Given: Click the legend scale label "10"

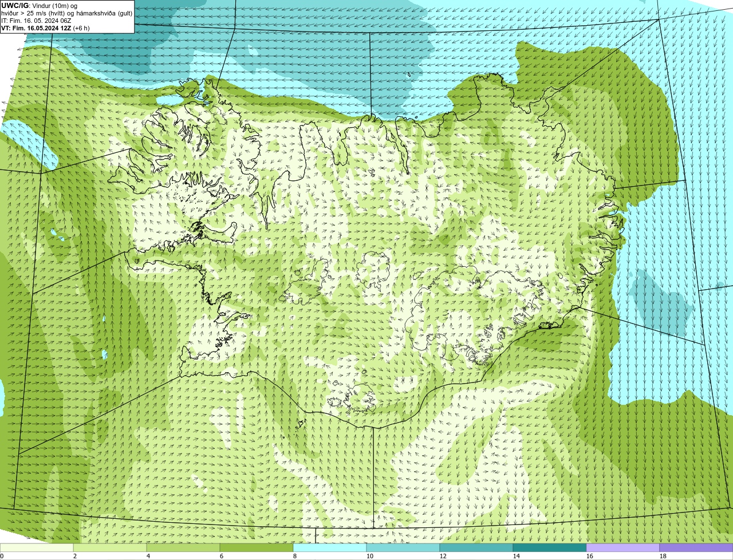Looking at the screenshot, I should (x=370, y=556).
